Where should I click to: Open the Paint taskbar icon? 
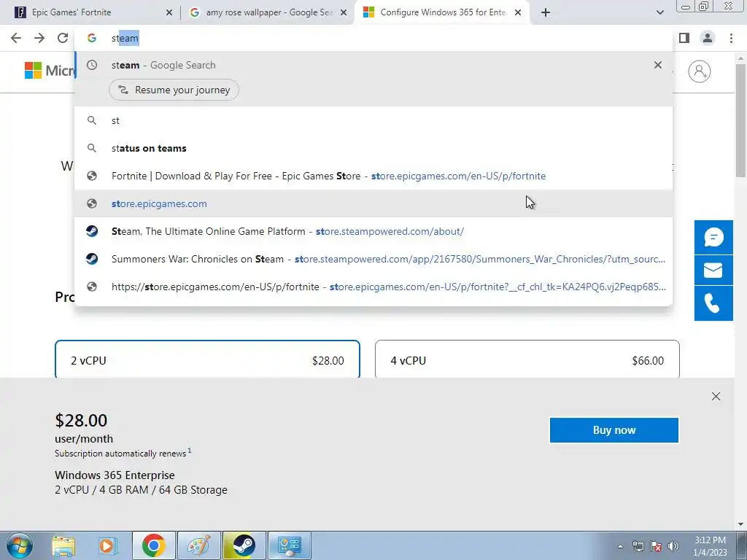pos(198,545)
